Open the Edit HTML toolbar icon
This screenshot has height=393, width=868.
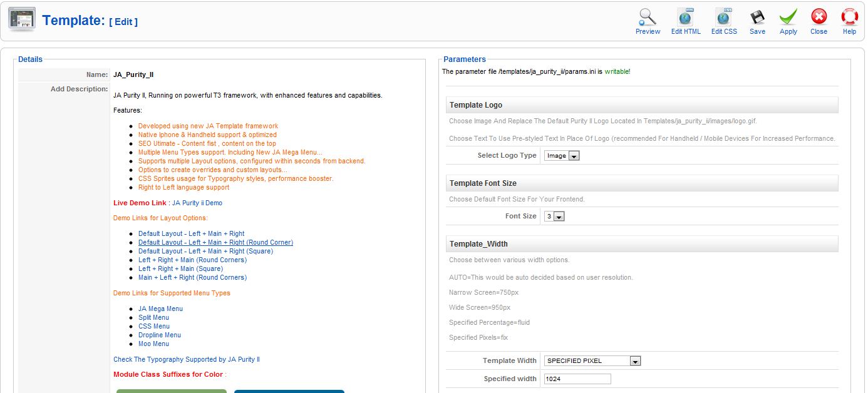pyautogui.click(x=686, y=17)
